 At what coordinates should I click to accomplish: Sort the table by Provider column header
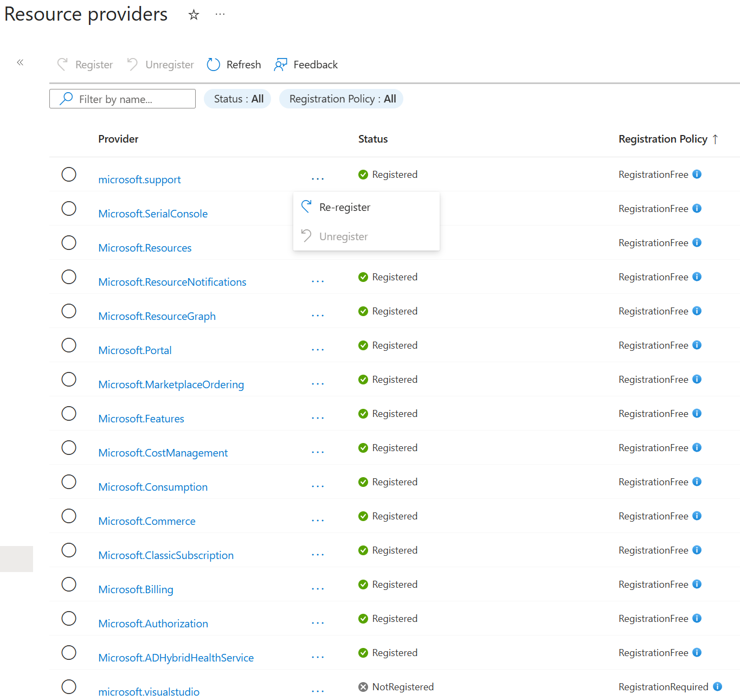[118, 139]
